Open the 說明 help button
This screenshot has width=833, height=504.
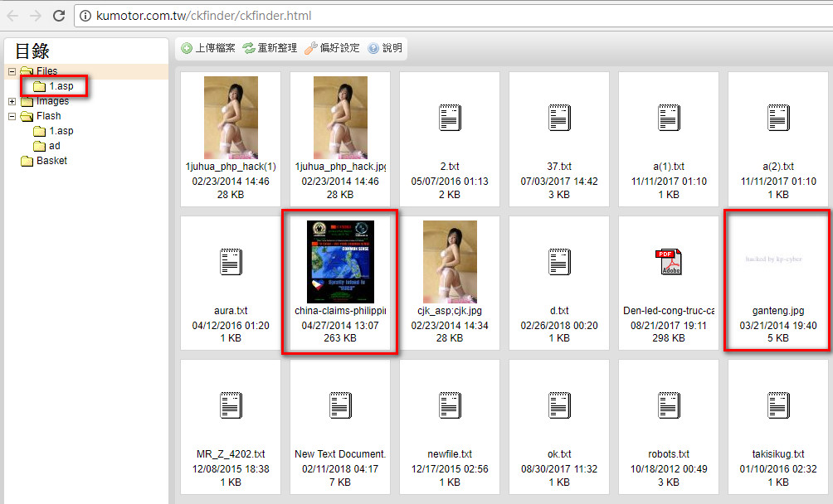pos(385,48)
